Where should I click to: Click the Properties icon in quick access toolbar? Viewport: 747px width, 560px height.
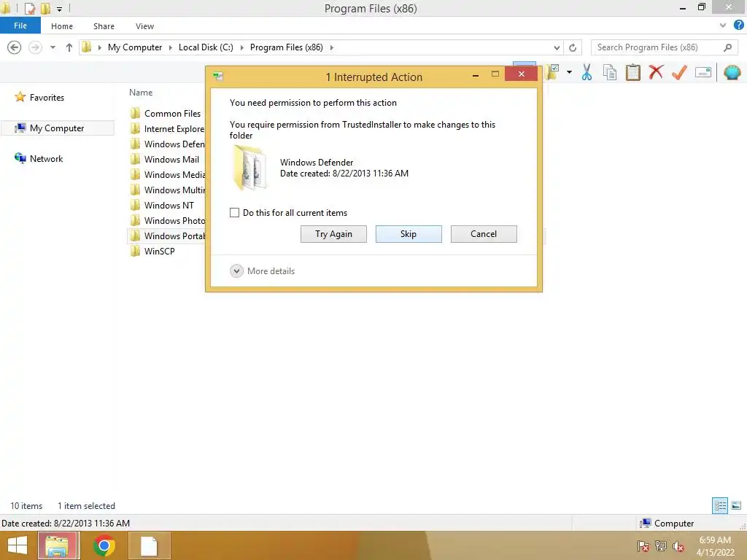coord(30,9)
